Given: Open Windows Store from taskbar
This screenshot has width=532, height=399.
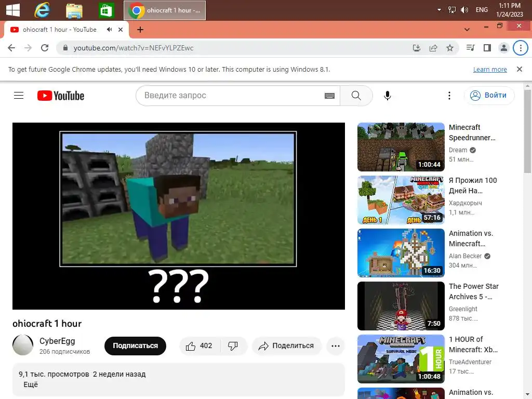Looking at the screenshot, I should coord(106,10).
